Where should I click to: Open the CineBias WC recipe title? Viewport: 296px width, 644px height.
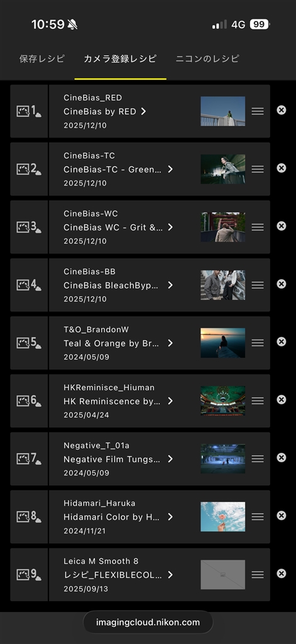point(113,227)
